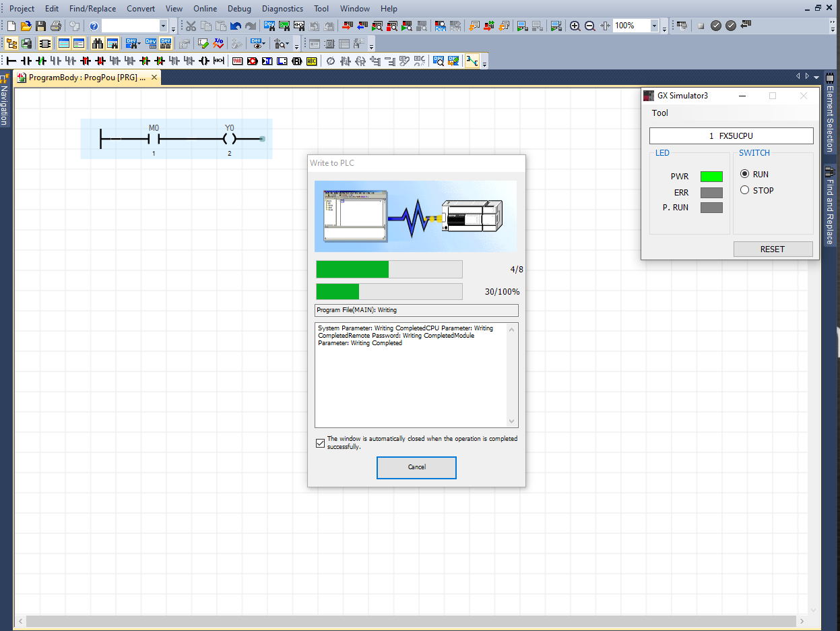Uncheck the automatically close window checkbox
This screenshot has height=631, width=840.
point(320,443)
